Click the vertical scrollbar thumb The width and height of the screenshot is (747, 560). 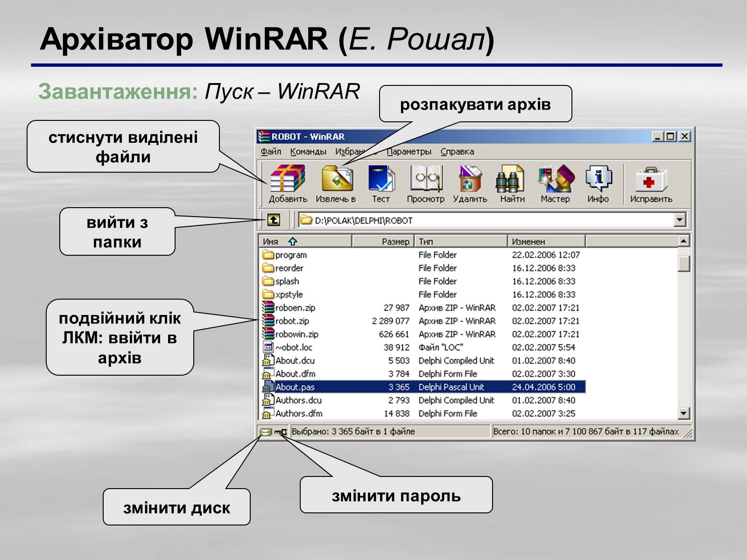(x=684, y=264)
